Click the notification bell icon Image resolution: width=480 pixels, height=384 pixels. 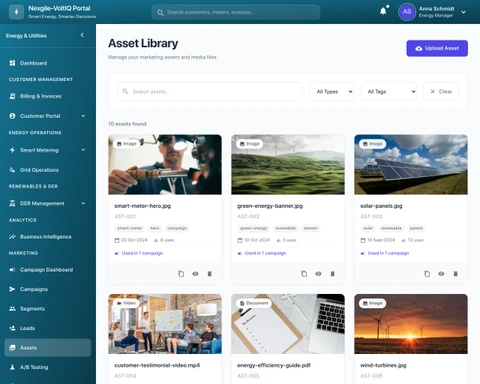(383, 11)
